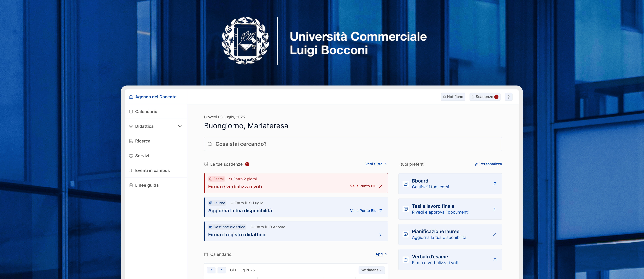644x279 pixels.
Task: Click the Gestisci i tuoi corsi subtitle
Action: point(430,187)
